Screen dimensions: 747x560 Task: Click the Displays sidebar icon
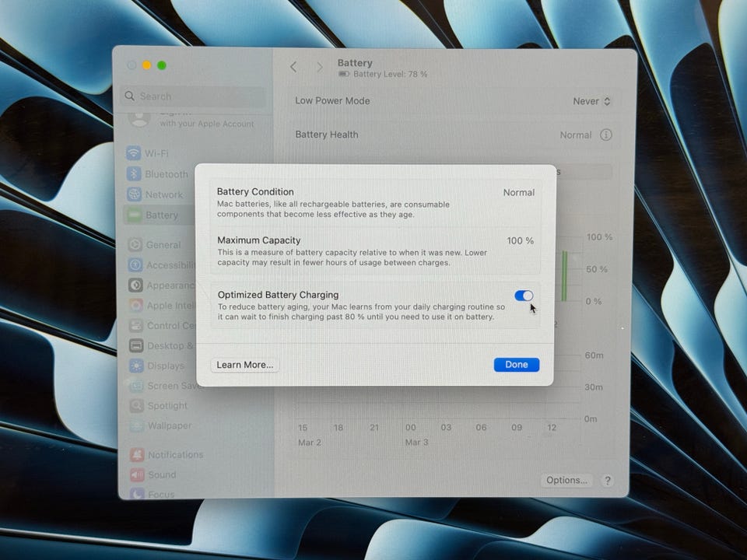[x=136, y=366]
